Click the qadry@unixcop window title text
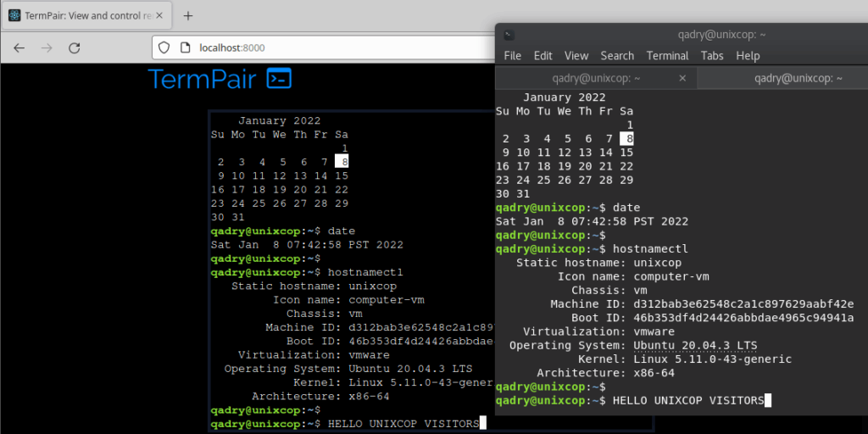The image size is (868, 434). [x=722, y=35]
